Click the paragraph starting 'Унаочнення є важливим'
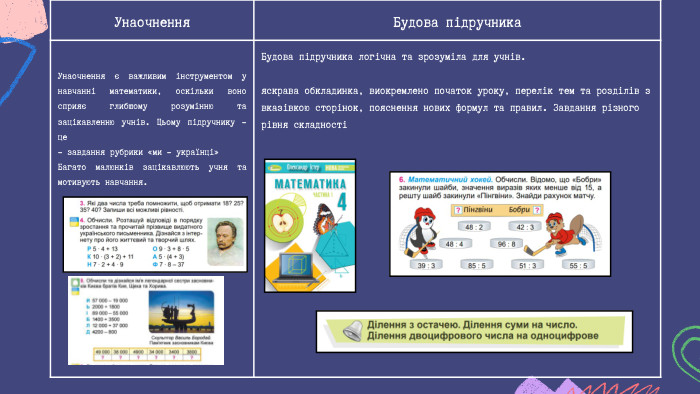The height and width of the screenshot is (394, 700). click(152, 106)
